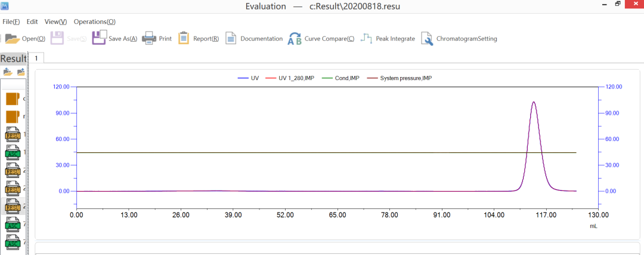Viewport: 644px width, 255px height.
Task: Select the topmost green ASC file icon
Action: pos(13,152)
